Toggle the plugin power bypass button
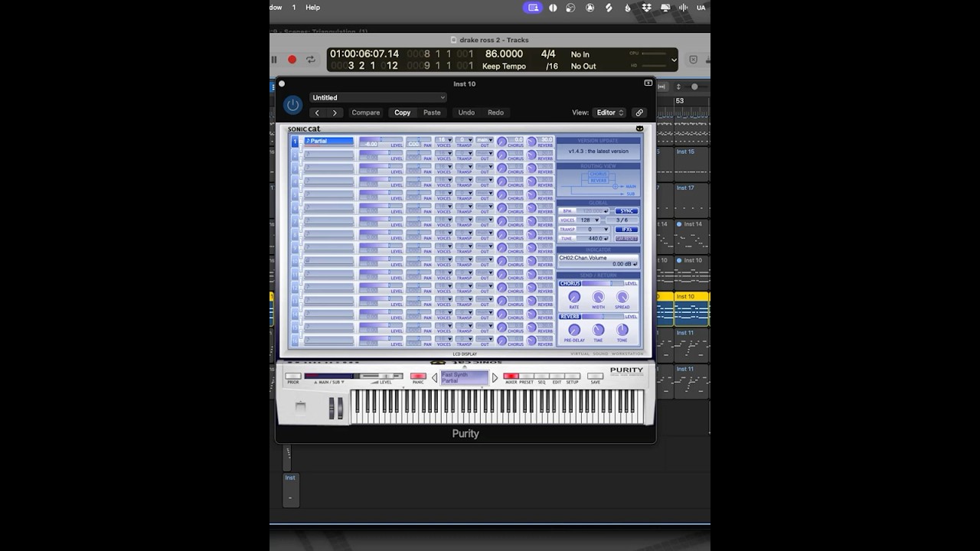Screen dimensions: 980x551 (292, 105)
